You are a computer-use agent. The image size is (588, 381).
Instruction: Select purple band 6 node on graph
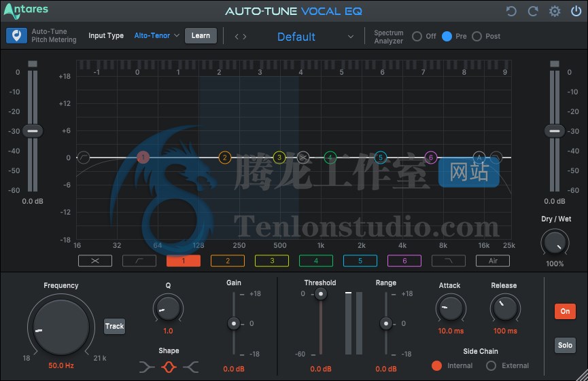tap(430, 158)
